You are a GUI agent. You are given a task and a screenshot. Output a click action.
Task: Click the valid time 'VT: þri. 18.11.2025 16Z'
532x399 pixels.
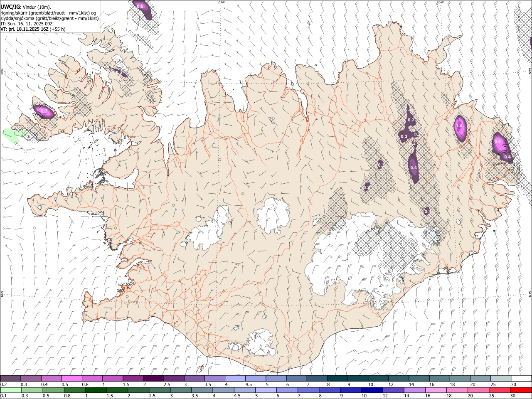(x=24, y=29)
